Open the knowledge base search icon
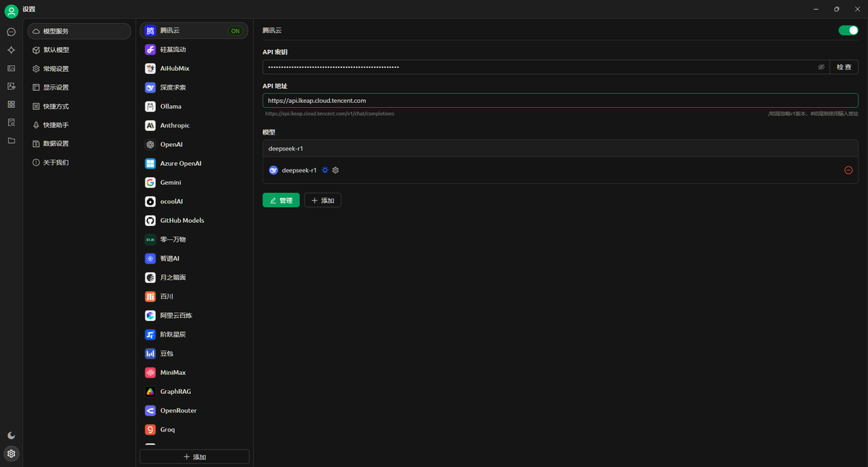The height and width of the screenshot is (467, 868). (11, 122)
